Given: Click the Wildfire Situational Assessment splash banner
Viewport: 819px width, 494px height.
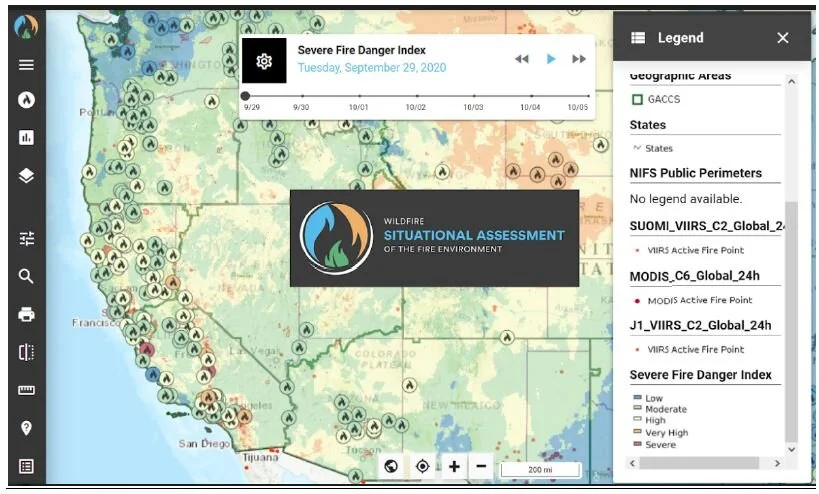Looking at the screenshot, I should (x=435, y=238).
